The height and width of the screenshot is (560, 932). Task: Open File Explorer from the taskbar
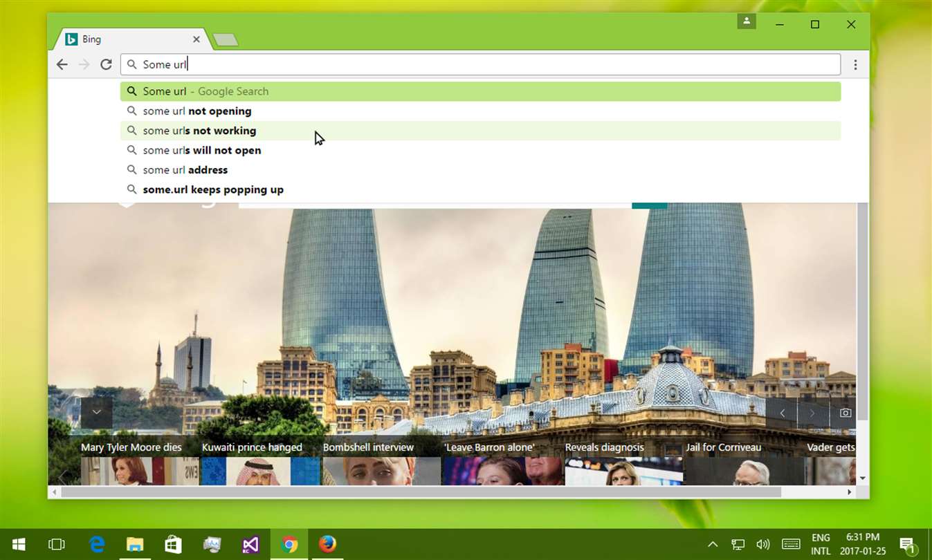click(x=135, y=544)
